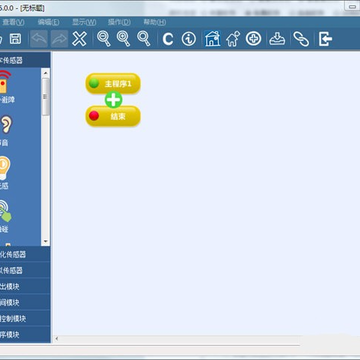This screenshot has width=360, height=360.
Task: Collapse the top 传感器 sidebar header
Action: pyautogui.click(x=25, y=60)
